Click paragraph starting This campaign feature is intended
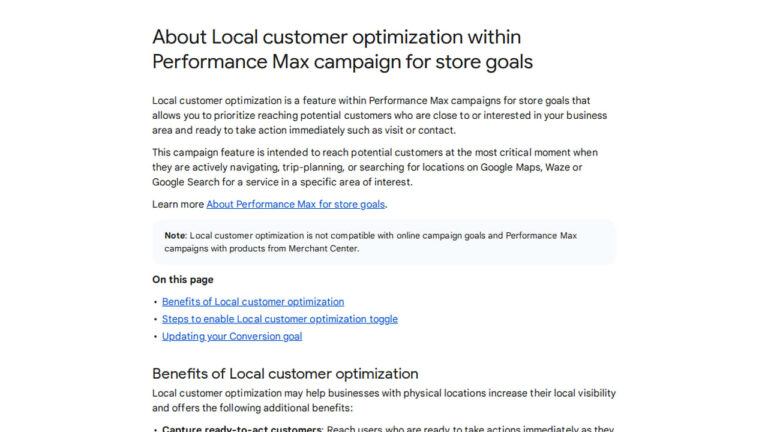768x432 pixels. pos(375,167)
